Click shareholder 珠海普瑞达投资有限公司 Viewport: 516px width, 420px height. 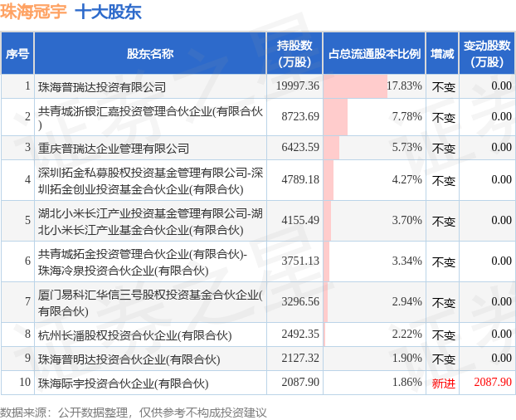tap(102, 87)
